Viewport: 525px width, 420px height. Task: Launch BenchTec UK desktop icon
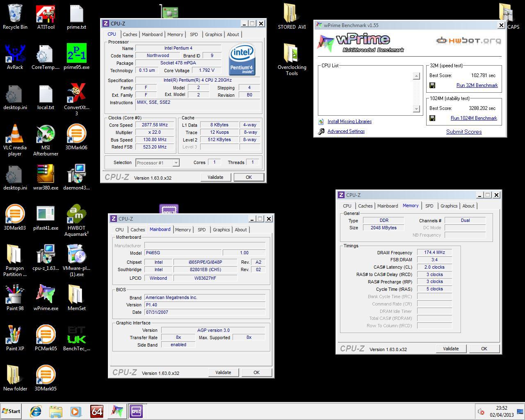[76, 338]
